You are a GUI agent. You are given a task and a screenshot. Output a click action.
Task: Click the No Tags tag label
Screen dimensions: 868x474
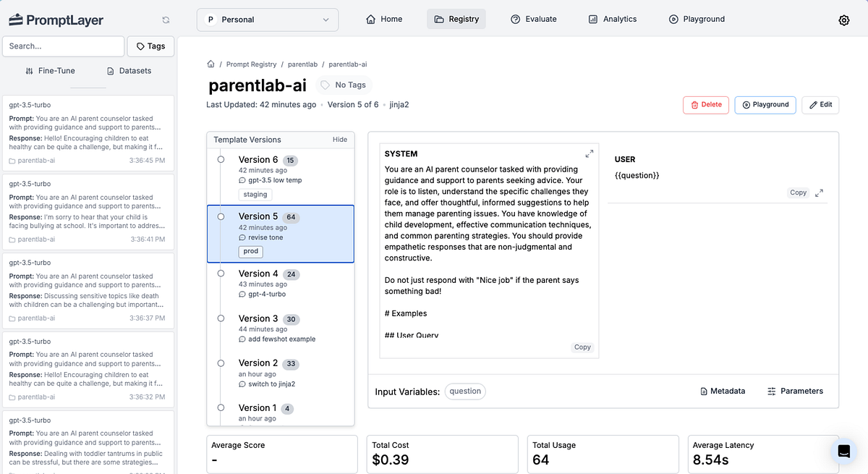344,85
